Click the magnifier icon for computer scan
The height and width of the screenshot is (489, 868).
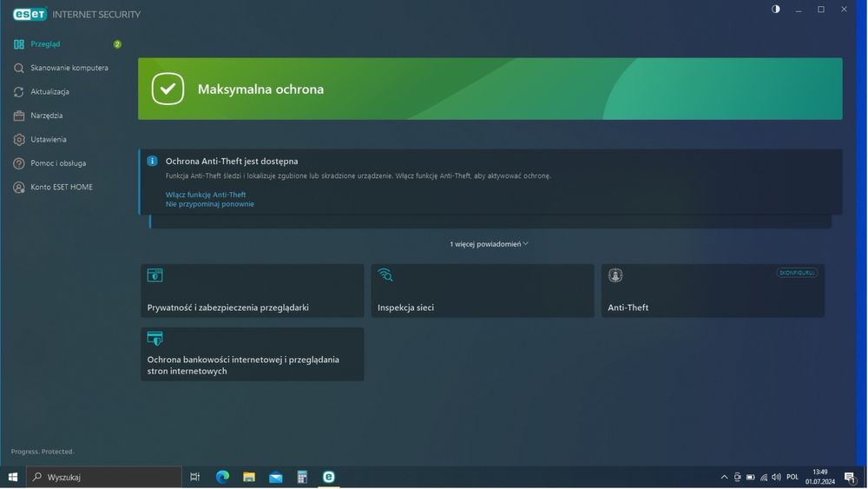(x=19, y=68)
